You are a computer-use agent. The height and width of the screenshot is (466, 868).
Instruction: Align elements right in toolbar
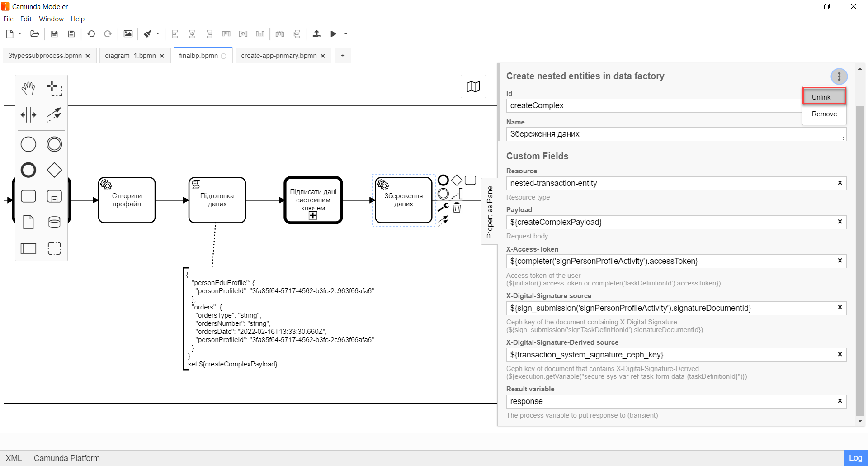[209, 34]
